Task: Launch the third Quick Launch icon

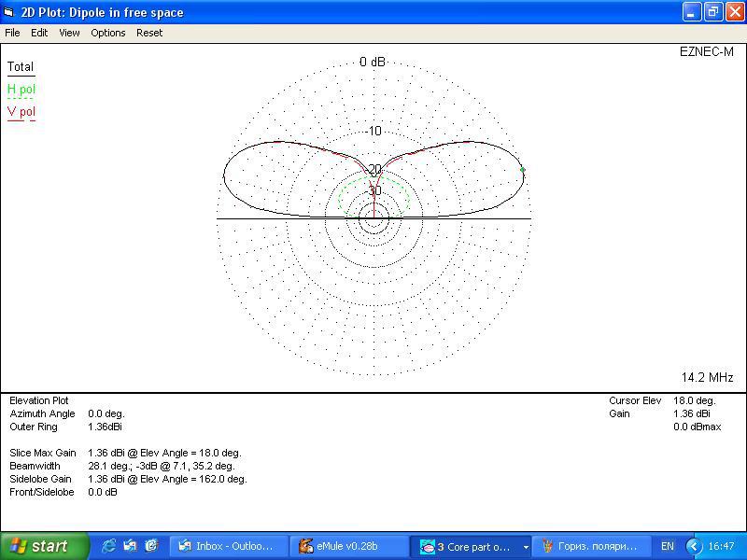Action: (x=150, y=546)
